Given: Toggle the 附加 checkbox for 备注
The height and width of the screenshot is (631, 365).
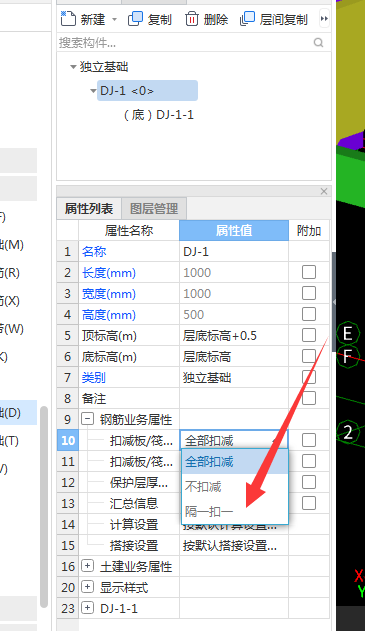Looking at the screenshot, I should [x=309, y=398].
